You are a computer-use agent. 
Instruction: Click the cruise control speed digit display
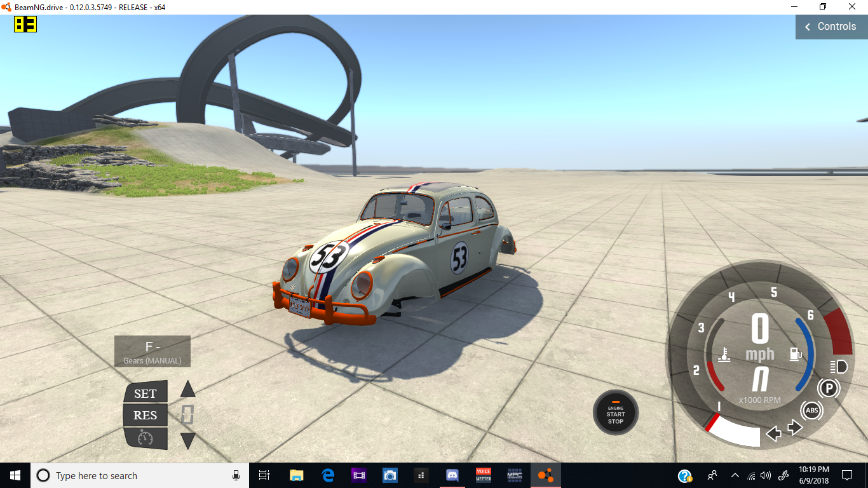[x=187, y=415]
